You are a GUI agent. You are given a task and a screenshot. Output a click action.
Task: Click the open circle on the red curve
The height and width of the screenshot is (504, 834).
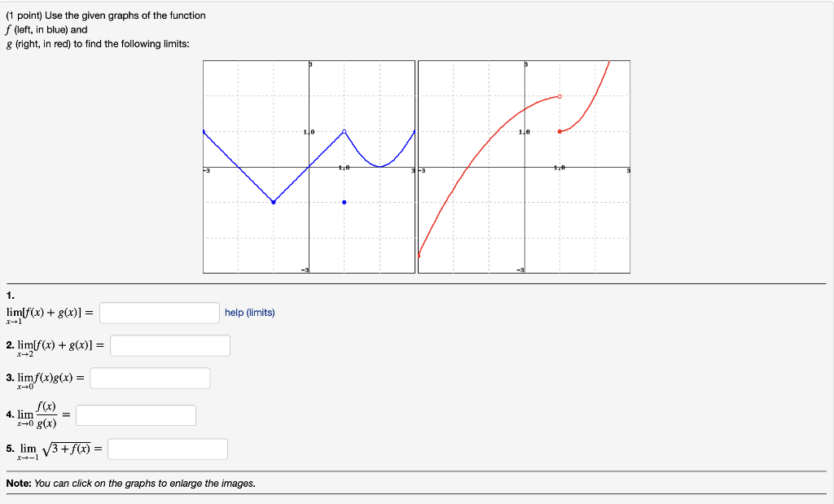click(559, 95)
